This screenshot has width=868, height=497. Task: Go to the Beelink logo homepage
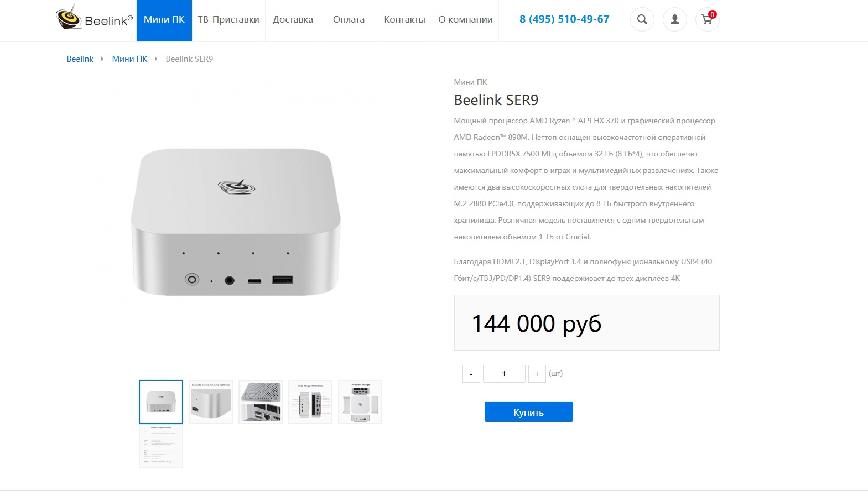point(95,17)
